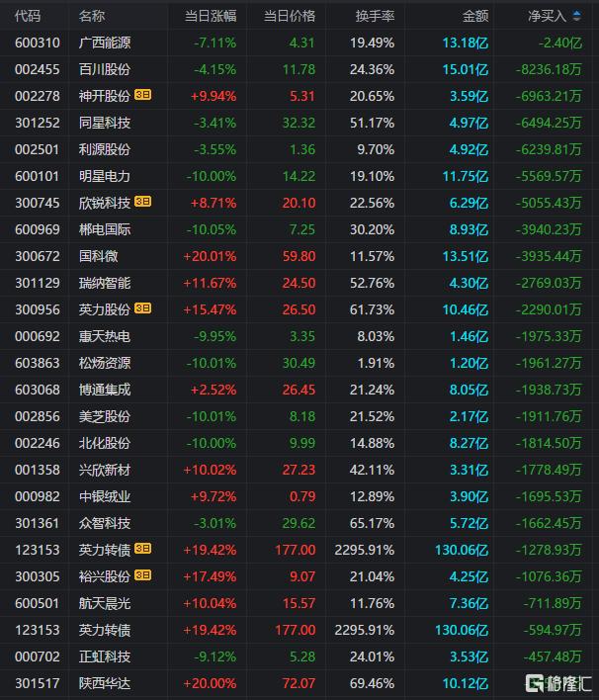The image size is (599, 700).
Task: Select the 航天晨光 row name
Action: pyautogui.click(x=105, y=603)
